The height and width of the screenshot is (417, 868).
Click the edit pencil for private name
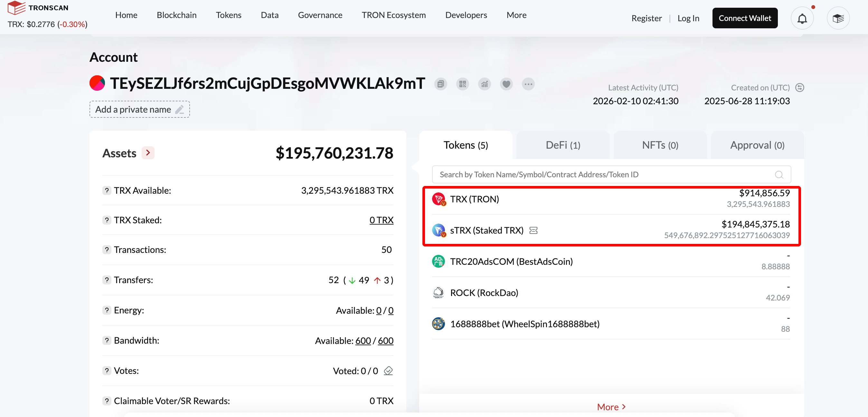point(180,109)
